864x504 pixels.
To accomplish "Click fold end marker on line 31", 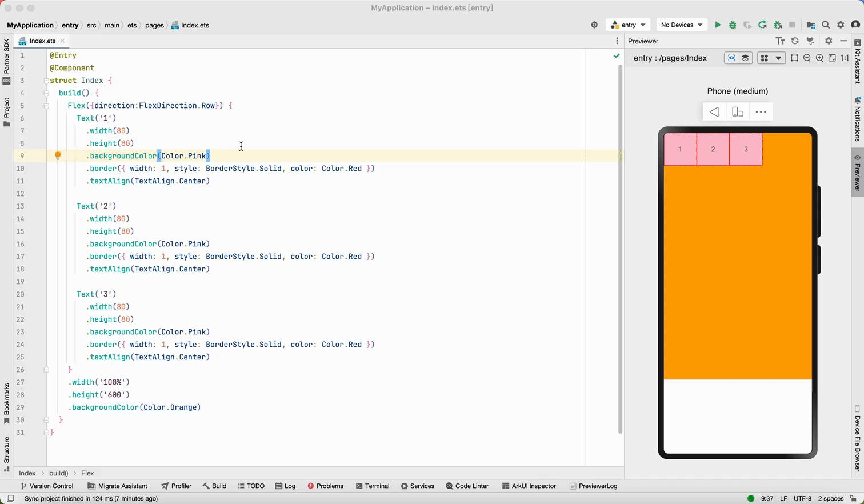I will click(46, 433).
